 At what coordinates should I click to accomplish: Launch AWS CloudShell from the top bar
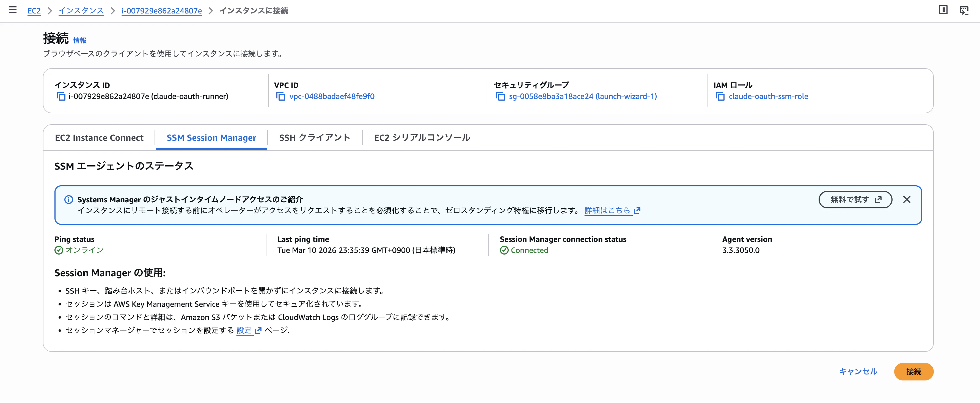964,10
